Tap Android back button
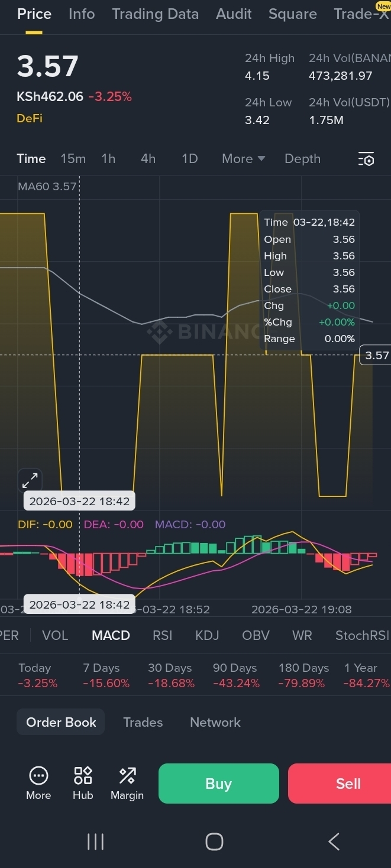The width and height of the screenshot is (391, 868). coord(334,841)
